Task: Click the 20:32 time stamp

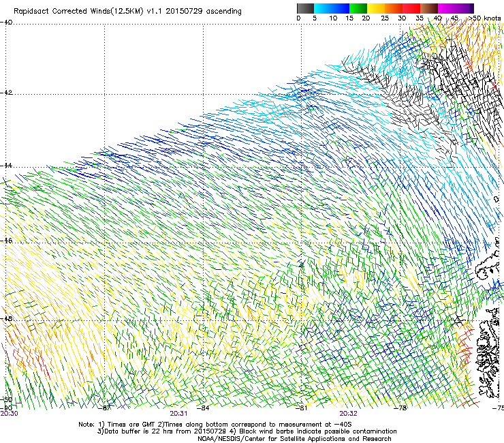Action: click(x=349, y=414)
